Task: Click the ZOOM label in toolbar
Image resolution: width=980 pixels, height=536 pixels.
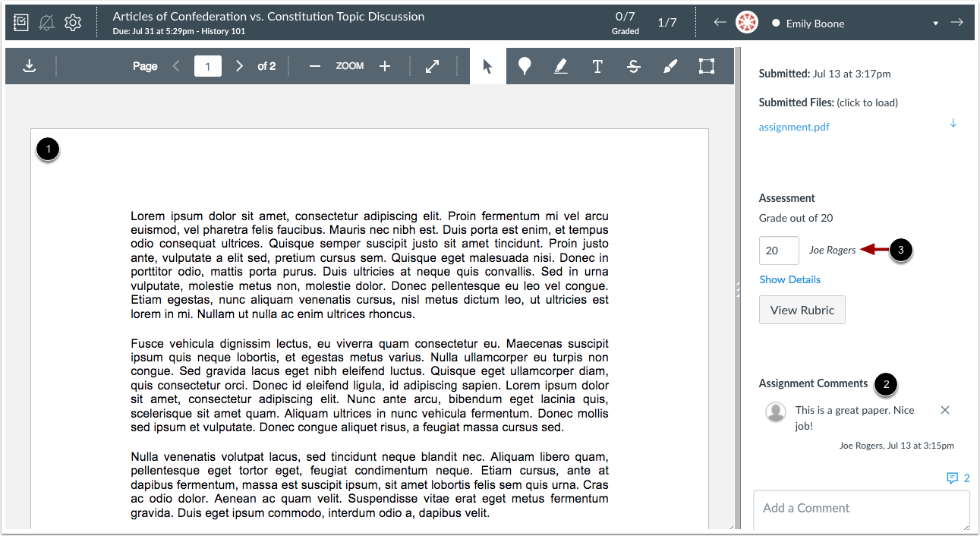Action: click(350, 66)
